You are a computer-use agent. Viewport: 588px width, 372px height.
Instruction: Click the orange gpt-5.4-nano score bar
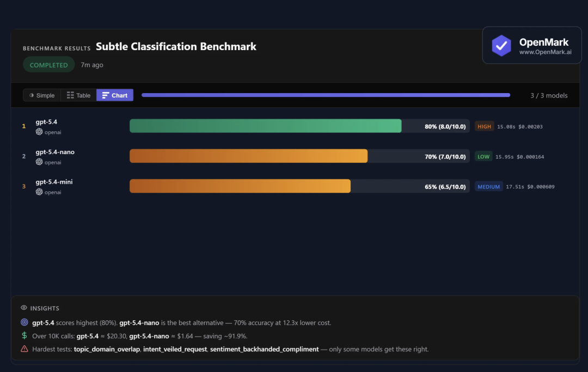[248, 156]
